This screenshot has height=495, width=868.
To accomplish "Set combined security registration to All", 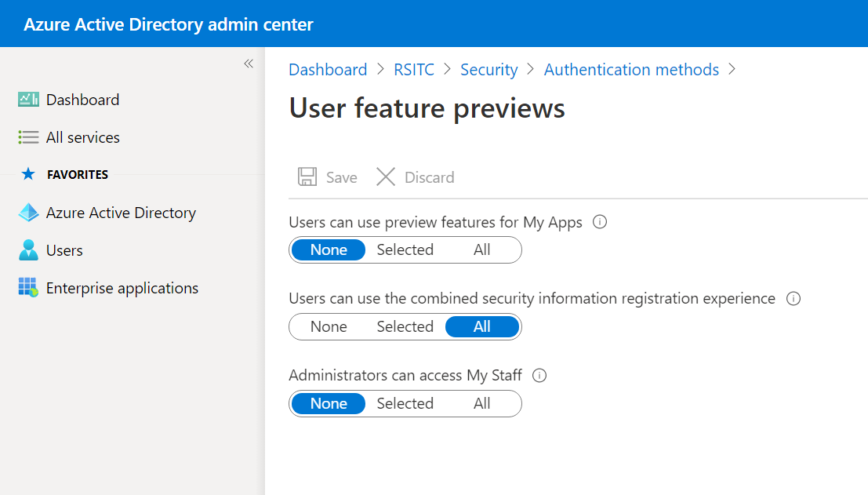I will pyautogui.click(x=481, y=326).
